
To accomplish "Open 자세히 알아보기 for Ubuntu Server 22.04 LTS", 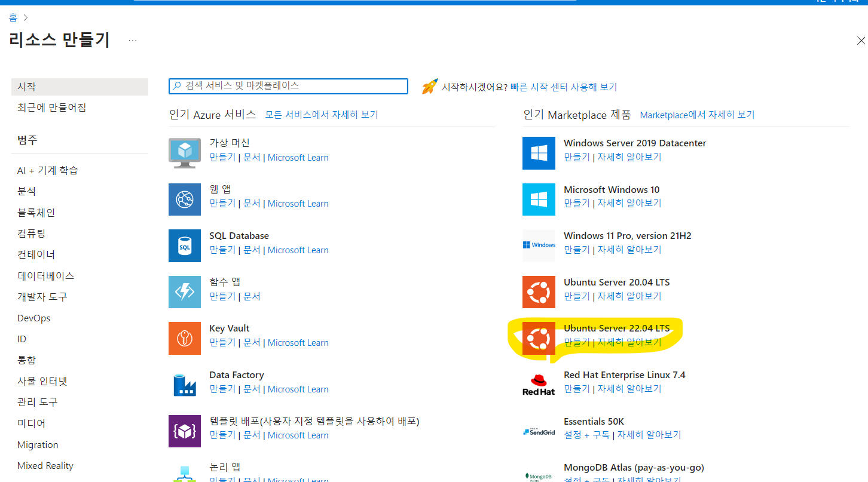I will click(x=629, y=342).
